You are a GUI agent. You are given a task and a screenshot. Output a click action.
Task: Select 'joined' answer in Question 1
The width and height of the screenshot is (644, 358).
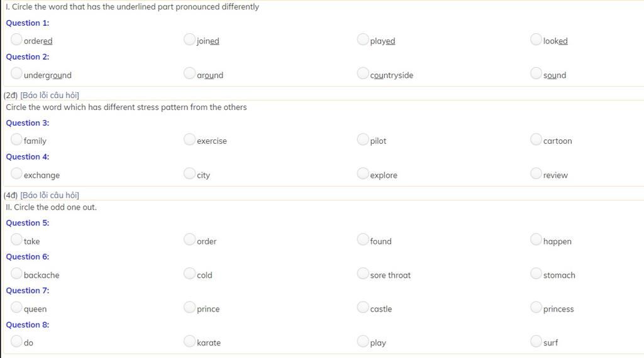189,40
